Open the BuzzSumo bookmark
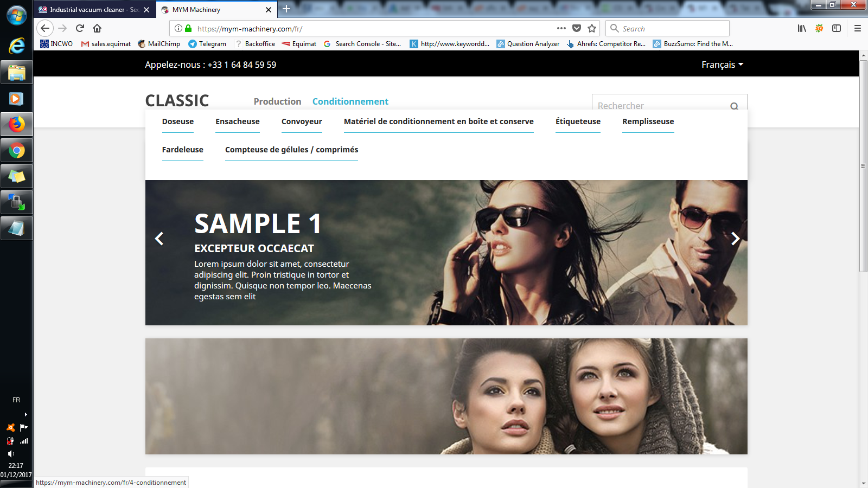 pos(693,44)
